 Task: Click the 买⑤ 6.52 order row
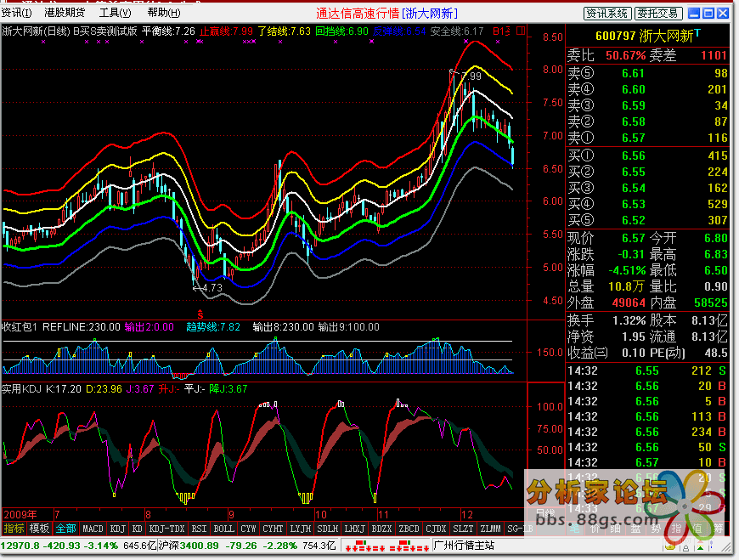647,221
